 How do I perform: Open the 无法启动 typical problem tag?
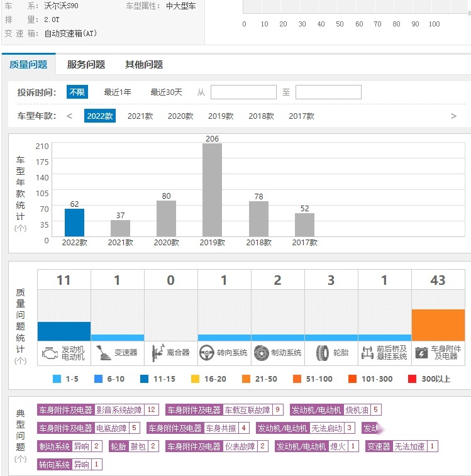(306, 428)
